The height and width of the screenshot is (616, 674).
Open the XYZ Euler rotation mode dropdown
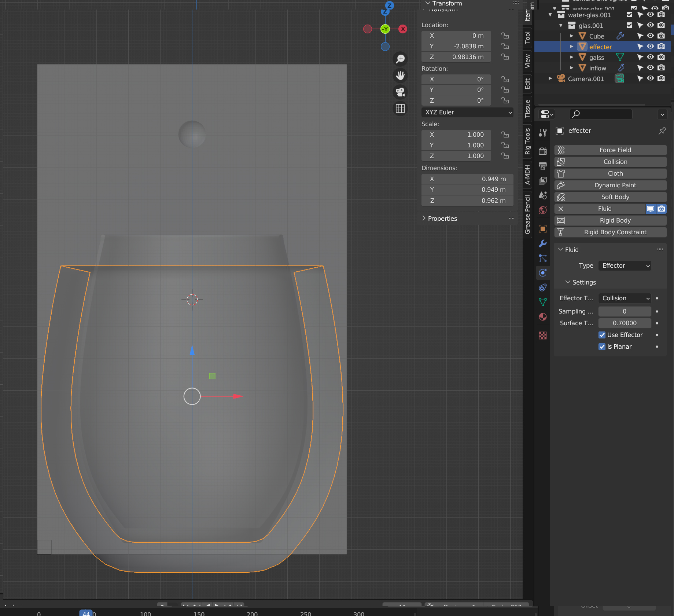pyautogui.click(x=467, y=112)
